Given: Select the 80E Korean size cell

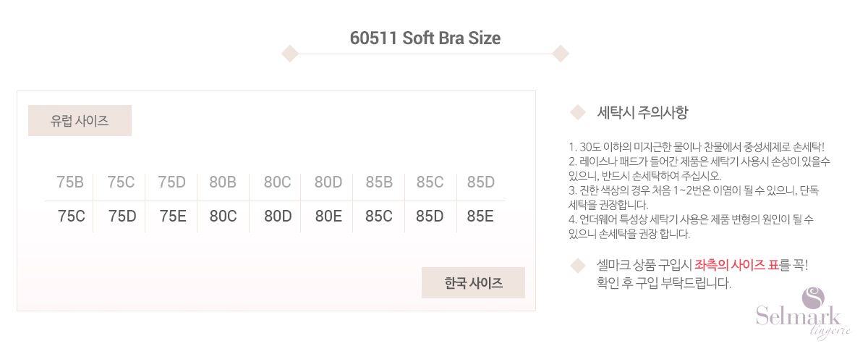Looking at the screenshot, I should [328, 216].
